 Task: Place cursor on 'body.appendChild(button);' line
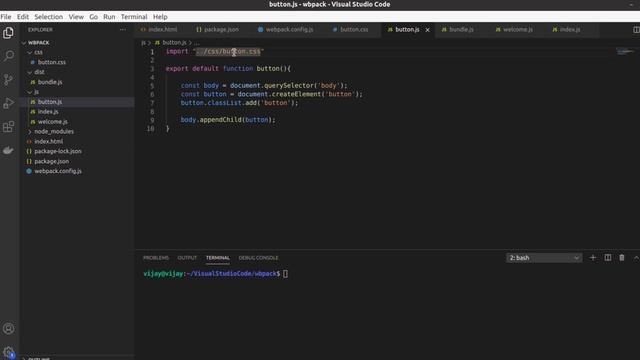click(x=228, y=120)
